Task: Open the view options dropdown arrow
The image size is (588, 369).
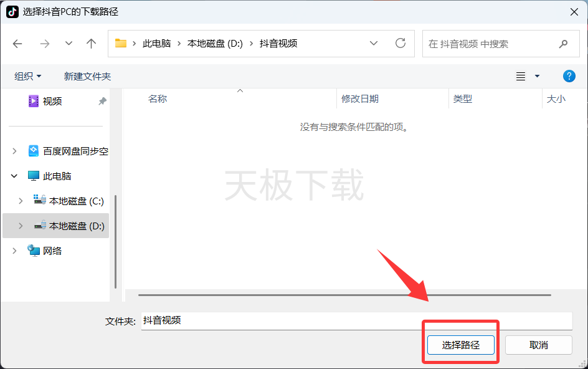Action: [537, 76]
